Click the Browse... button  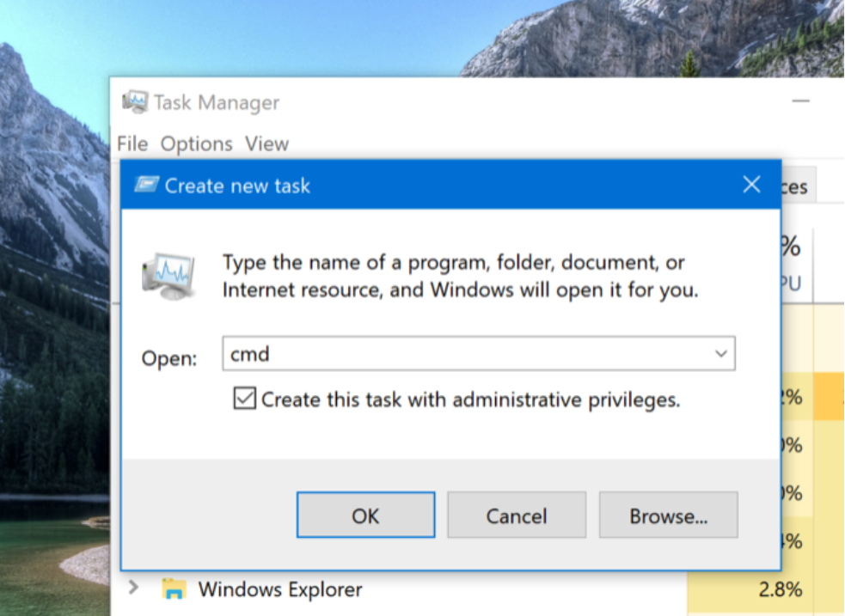[668, 515]
